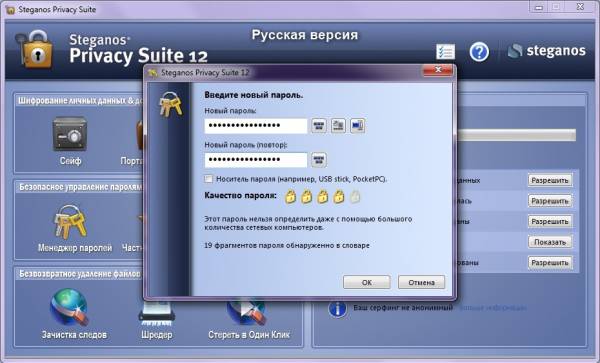Focus the Новый пароль (повтор) field
This screenshot has height=363, width=600.
point(256,160)
